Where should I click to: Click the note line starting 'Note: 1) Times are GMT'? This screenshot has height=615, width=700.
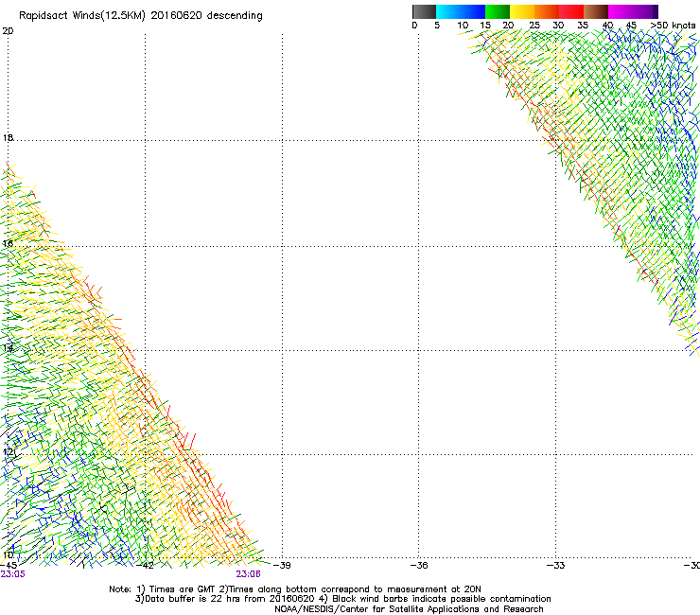point(295,589)
